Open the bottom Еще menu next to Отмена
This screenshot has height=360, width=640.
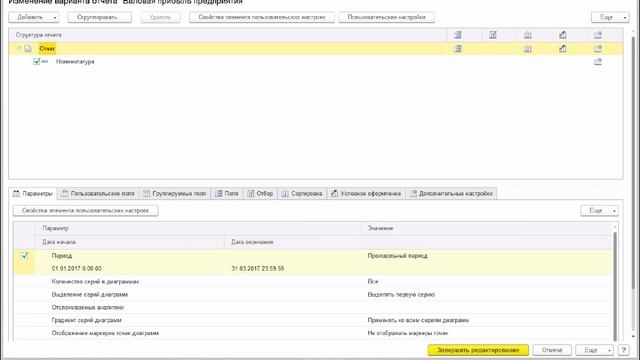(x=594, y=350)
